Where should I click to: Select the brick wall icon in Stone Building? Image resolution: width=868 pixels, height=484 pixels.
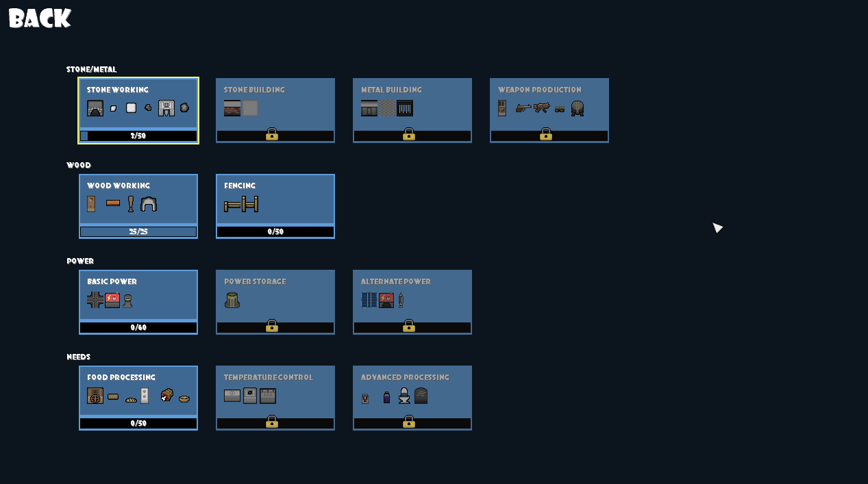tap(232, 108)
